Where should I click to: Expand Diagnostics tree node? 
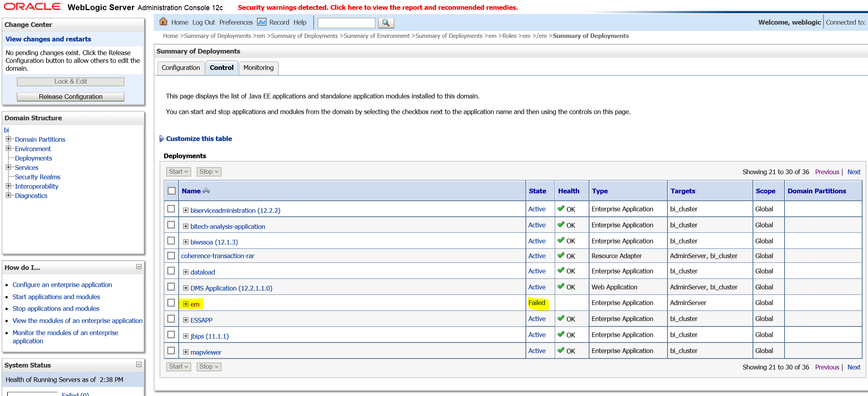pos(8,195)
